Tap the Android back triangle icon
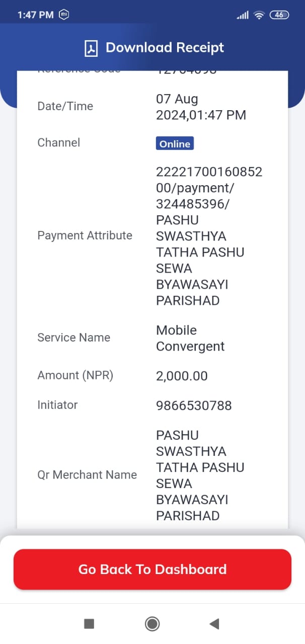305x644 pixels. tap(214, 624)
